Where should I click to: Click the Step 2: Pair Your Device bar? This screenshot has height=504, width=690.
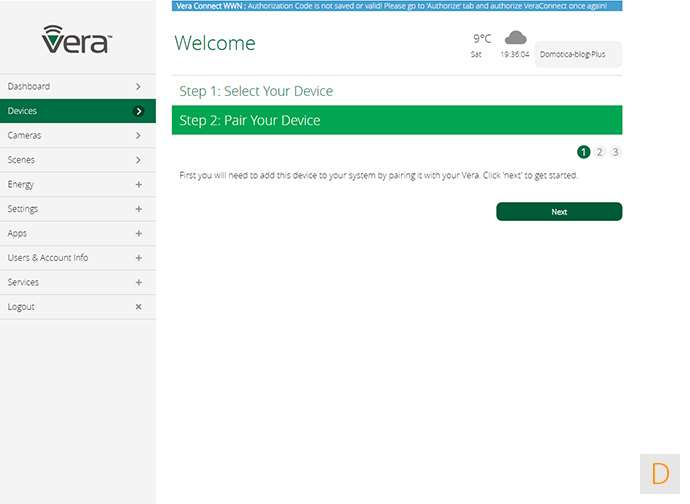pos(396,120)
